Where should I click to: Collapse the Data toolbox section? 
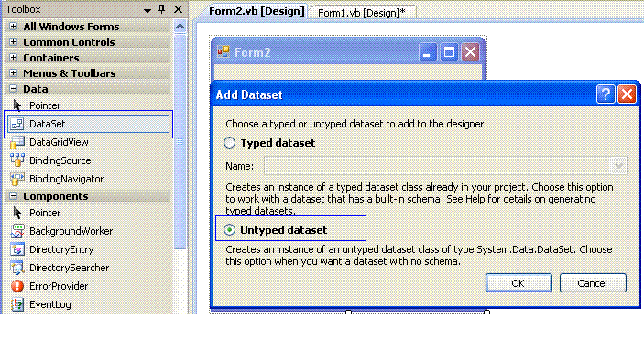[x=13, y=88]
